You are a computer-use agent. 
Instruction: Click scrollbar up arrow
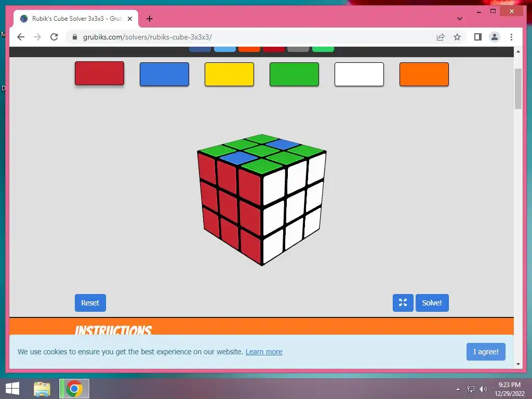pos(518,51)
